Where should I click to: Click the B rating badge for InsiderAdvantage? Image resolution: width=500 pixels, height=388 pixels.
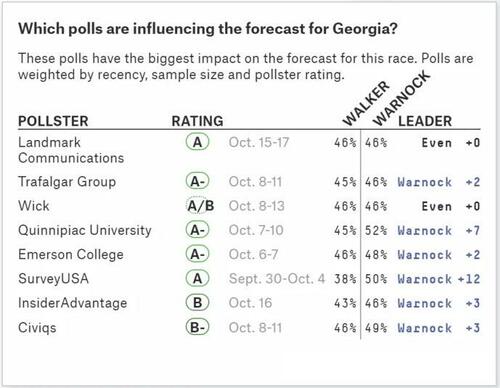[x=197, y=303]
